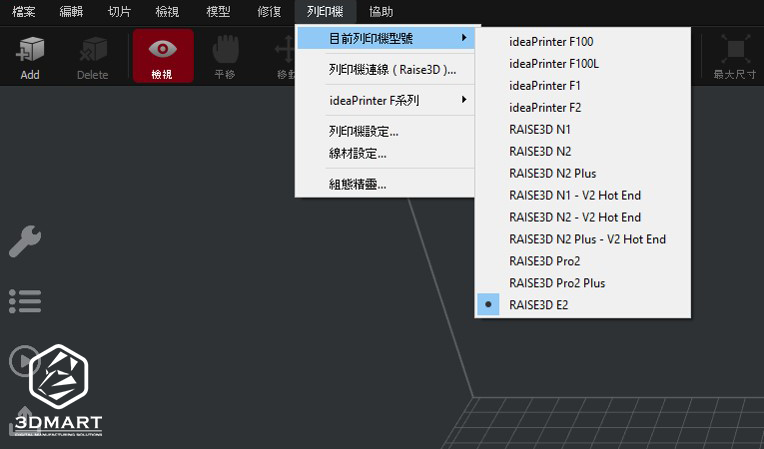Select ideaPrinter F100L printer model
Screen dimensions: 764x449
[x=583, y=64]
